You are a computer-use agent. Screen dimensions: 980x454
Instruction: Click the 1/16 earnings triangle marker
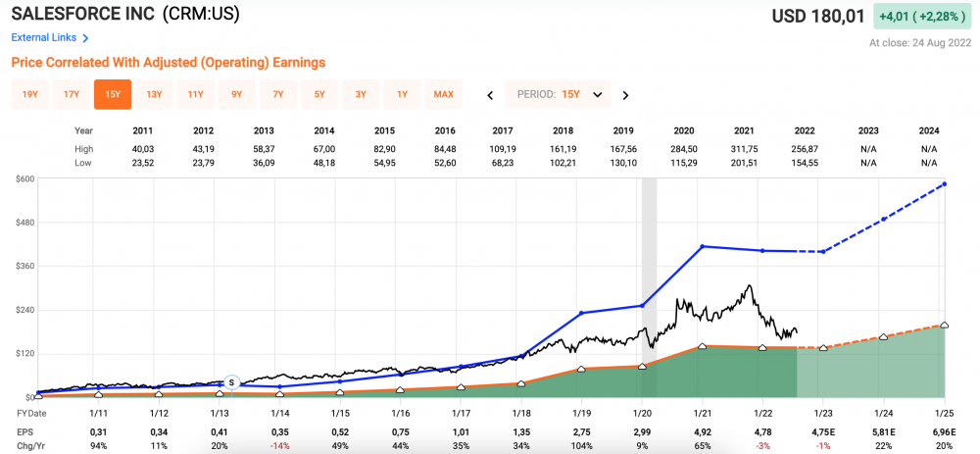point(400,390)
